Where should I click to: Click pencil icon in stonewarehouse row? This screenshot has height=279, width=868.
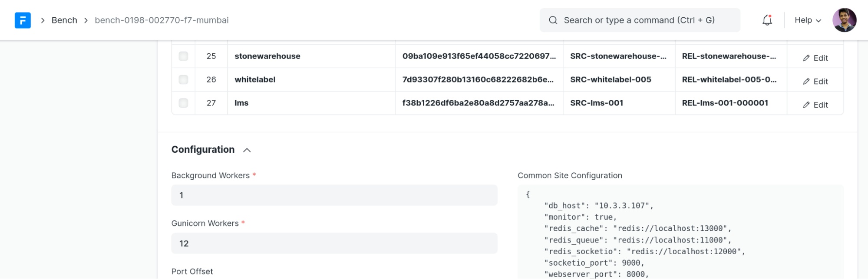(x=806, y=58)
